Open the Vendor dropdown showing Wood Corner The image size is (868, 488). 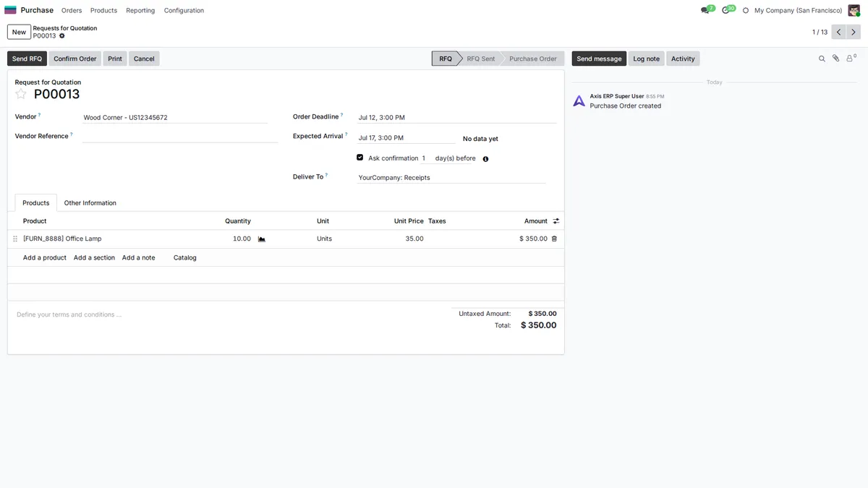coord(175,117)
